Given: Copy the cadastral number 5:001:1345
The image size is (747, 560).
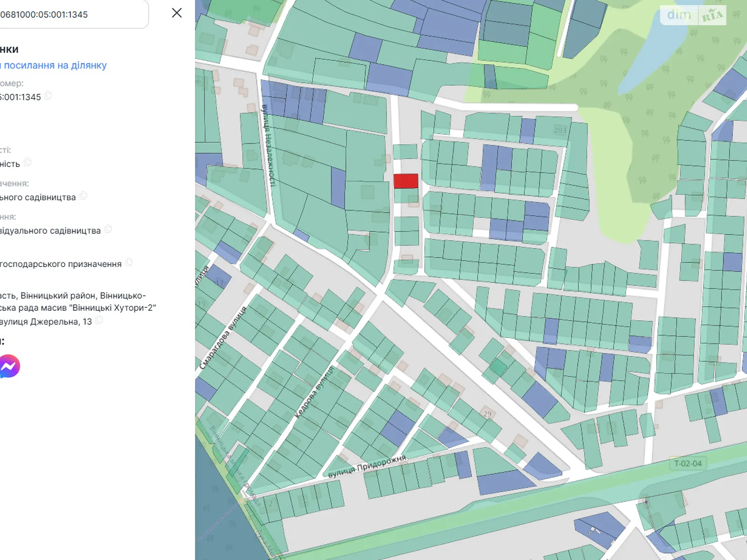Looking at the screenshot, I should pos(48,96).
